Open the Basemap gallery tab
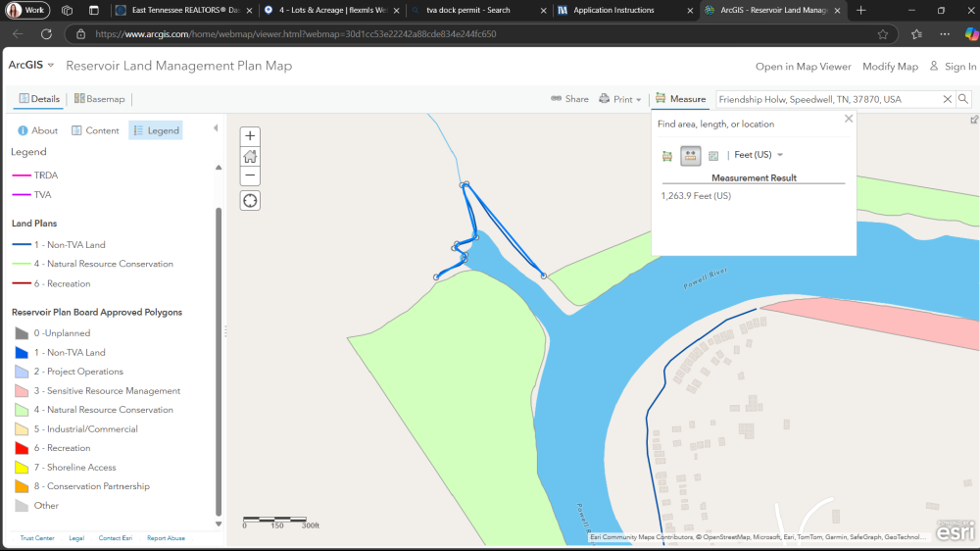 point(99,99)
